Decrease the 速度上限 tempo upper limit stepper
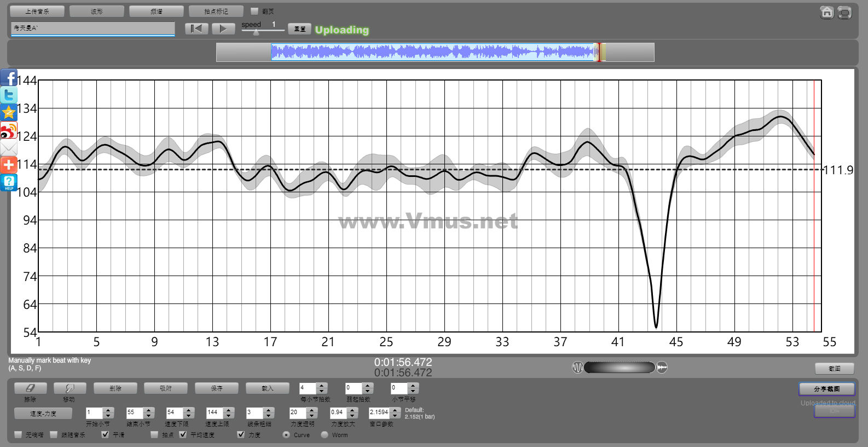The image size is (868, 447). (229, 415)
